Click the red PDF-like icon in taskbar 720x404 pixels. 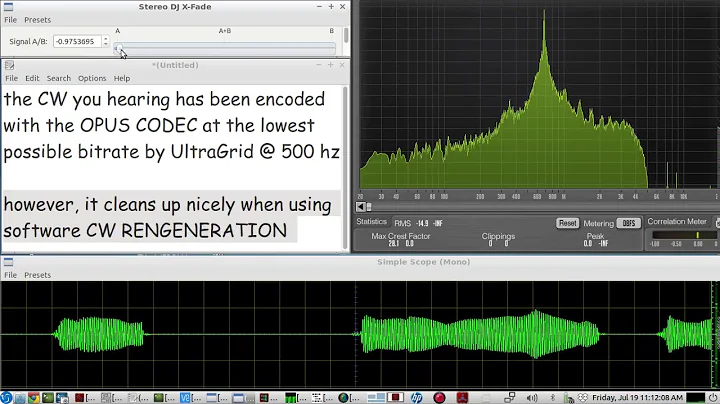coord(462,398)
